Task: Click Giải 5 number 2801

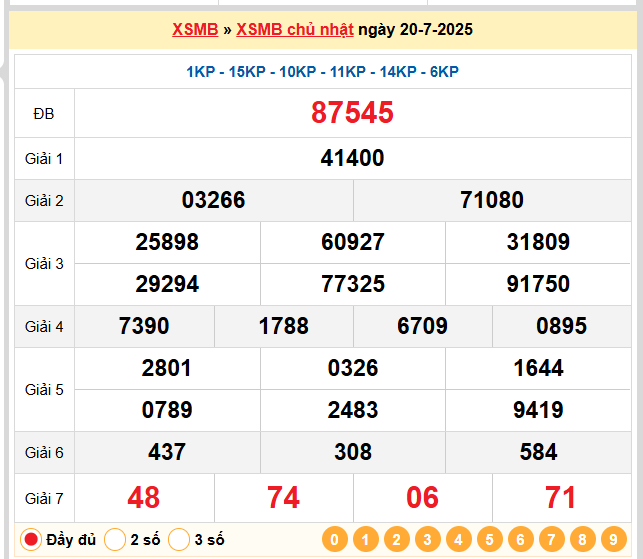Action: click(x=167, y=368)
